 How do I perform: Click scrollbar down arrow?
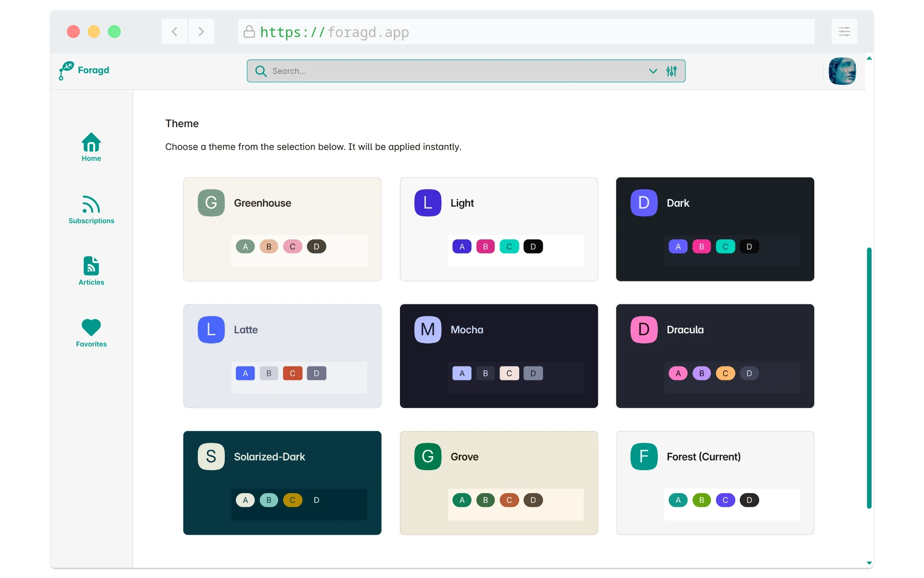pos(869,563)
